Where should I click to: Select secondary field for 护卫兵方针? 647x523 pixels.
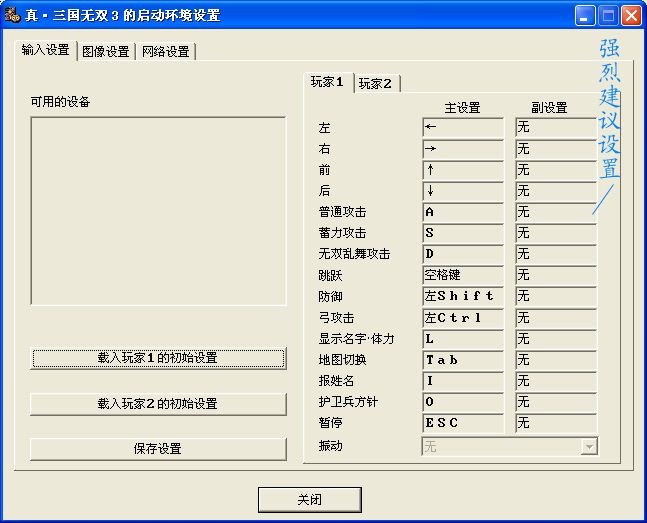click(556, 402)
